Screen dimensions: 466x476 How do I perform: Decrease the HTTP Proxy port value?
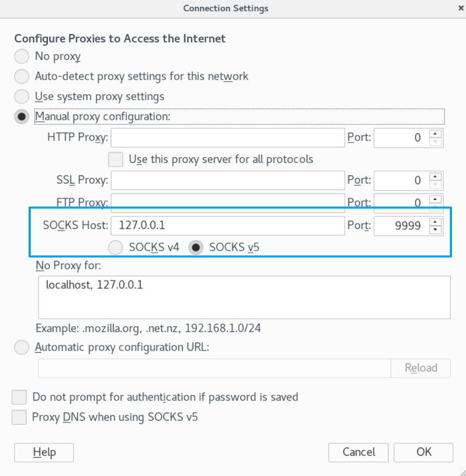435,142
